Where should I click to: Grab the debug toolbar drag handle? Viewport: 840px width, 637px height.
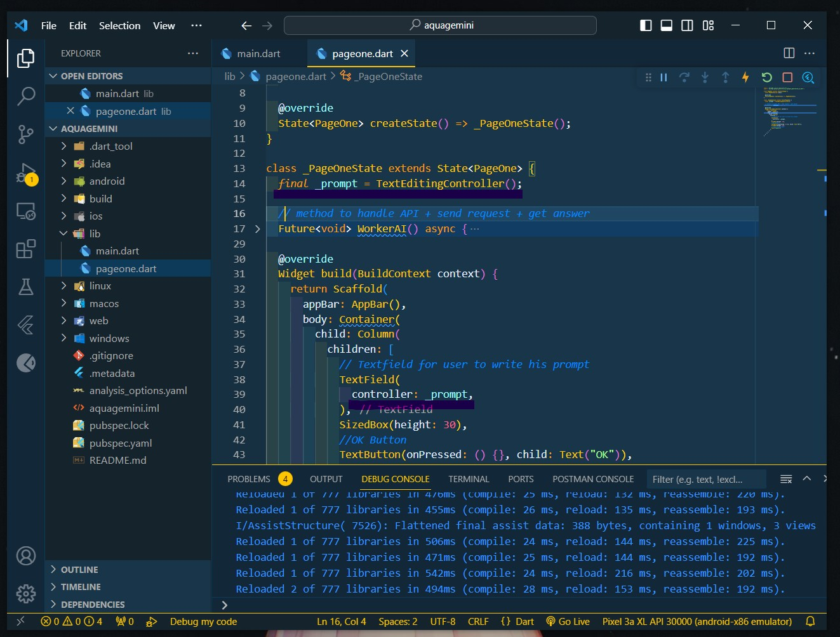click(x=648, y=77)
